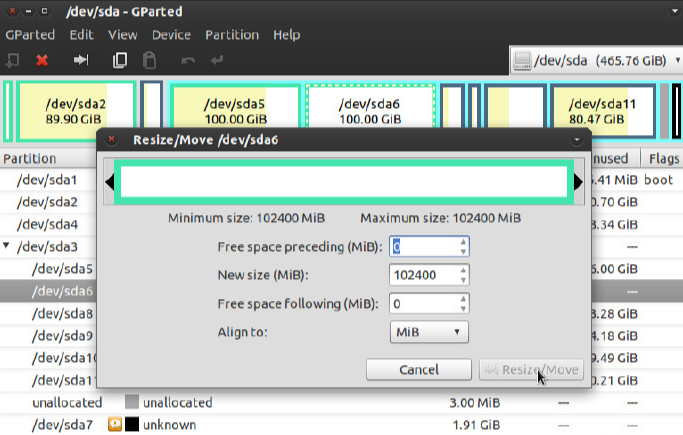
Task: Collapse the /dev/sda3 extended partition tree
Action: click(x=8, y=246)
